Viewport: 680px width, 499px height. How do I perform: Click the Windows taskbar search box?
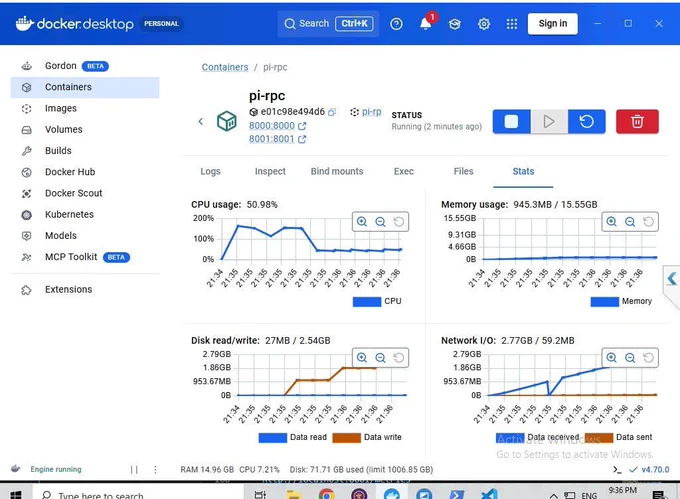[x=139, y=495]
